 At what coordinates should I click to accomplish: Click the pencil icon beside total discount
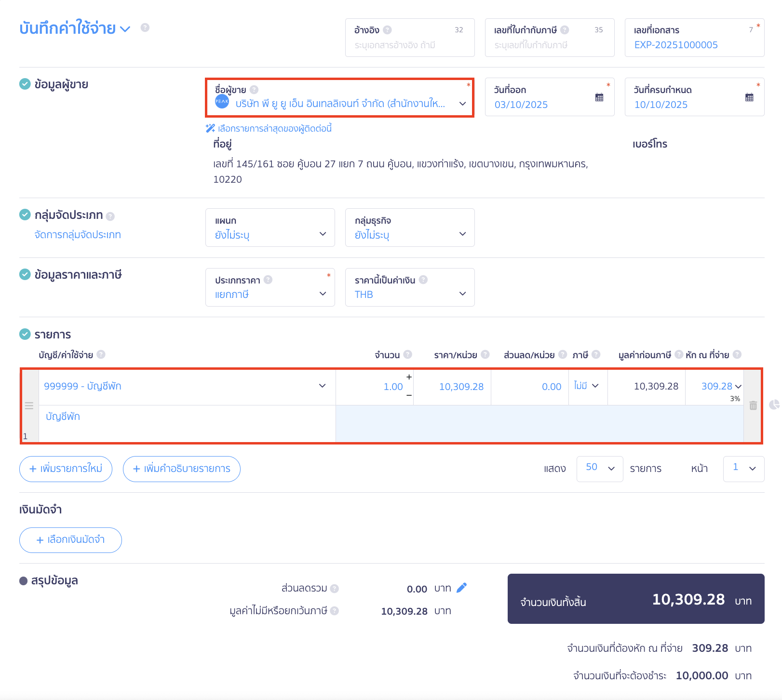point(461,588)
